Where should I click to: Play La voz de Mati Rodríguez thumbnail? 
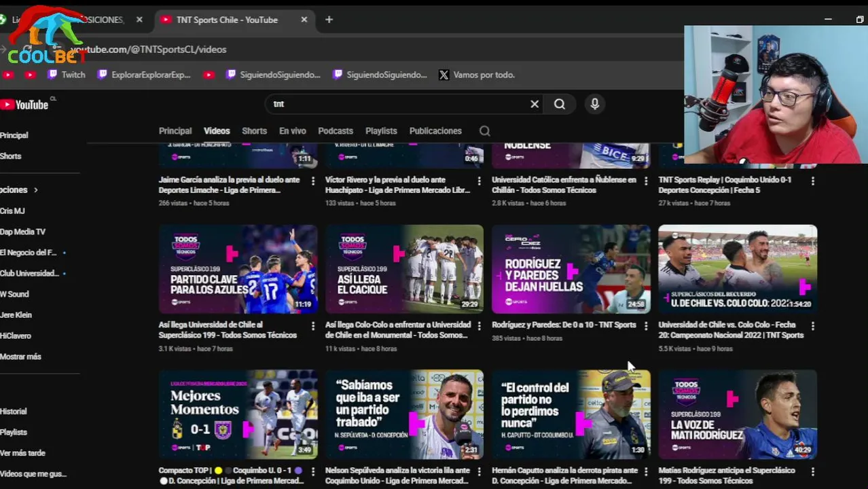(x=738, y=414)
